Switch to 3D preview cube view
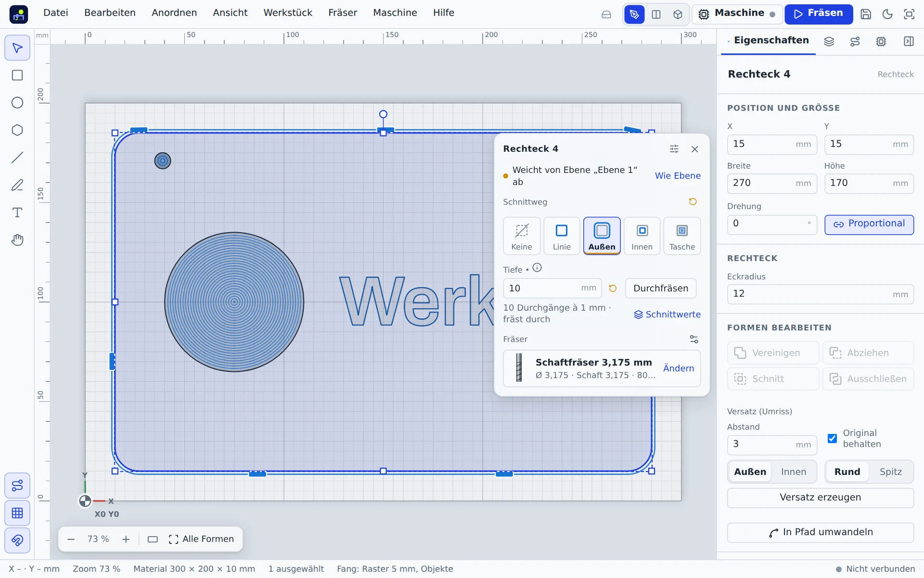This screenshot has width=924, height=578. (x=678, y=14)
